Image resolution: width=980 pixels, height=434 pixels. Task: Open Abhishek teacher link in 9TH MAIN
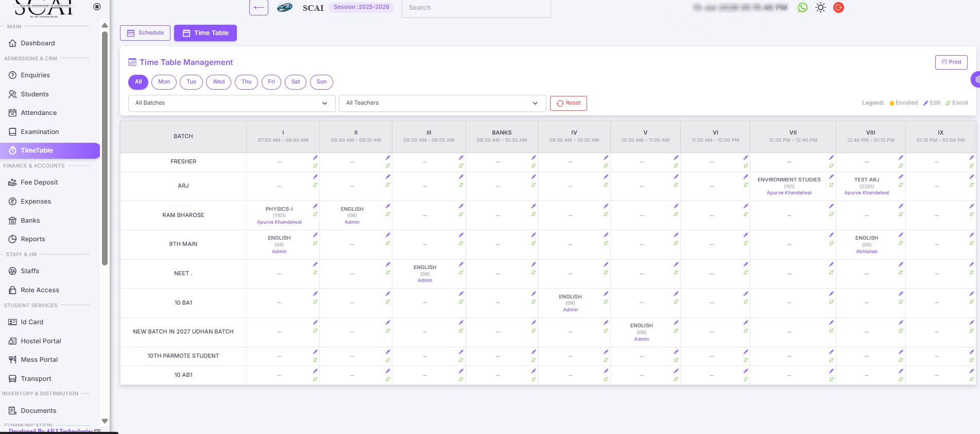(x=867, y=252)
